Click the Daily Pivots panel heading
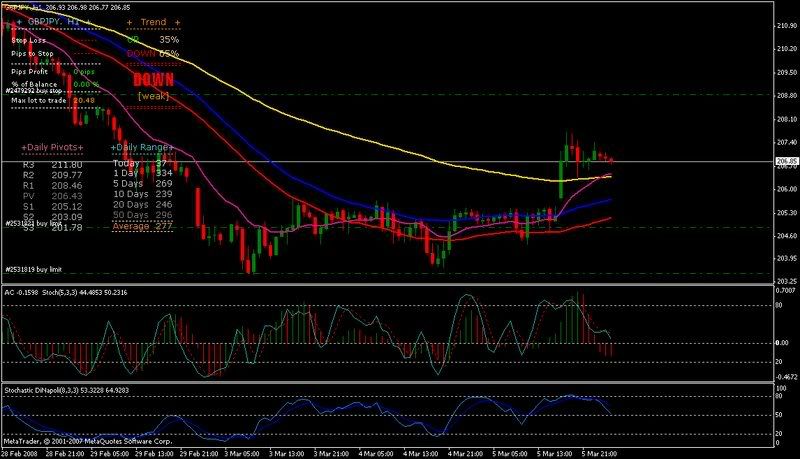The height and width of the screenshot is (459, 800). (53, 147)
